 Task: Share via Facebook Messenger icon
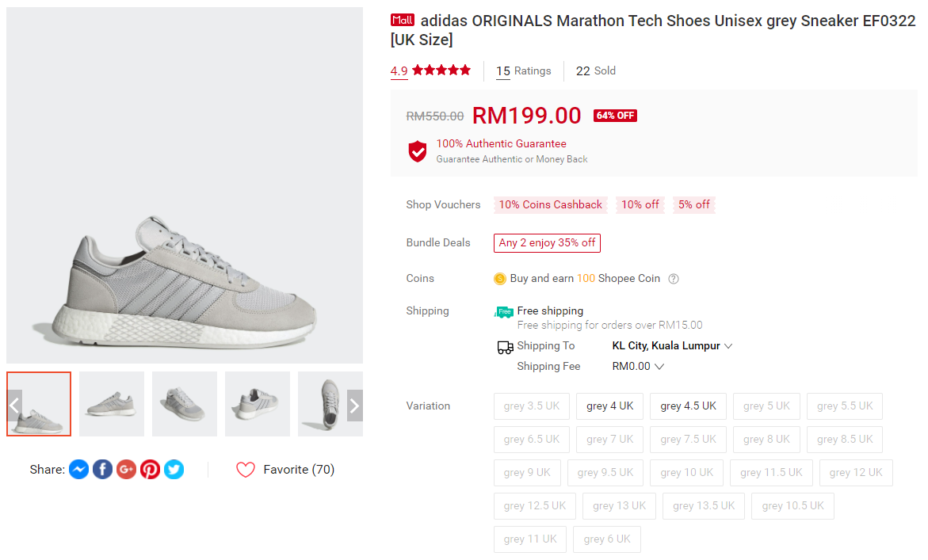(78, 470)
